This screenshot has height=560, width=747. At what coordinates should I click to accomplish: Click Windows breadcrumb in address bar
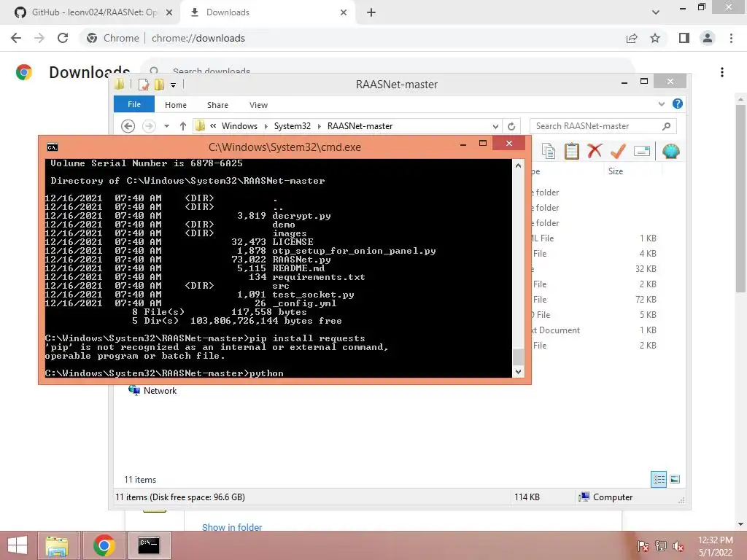[239, 126]
